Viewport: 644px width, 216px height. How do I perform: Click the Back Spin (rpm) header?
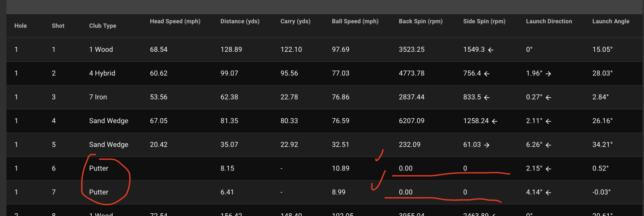coord(420,21)
